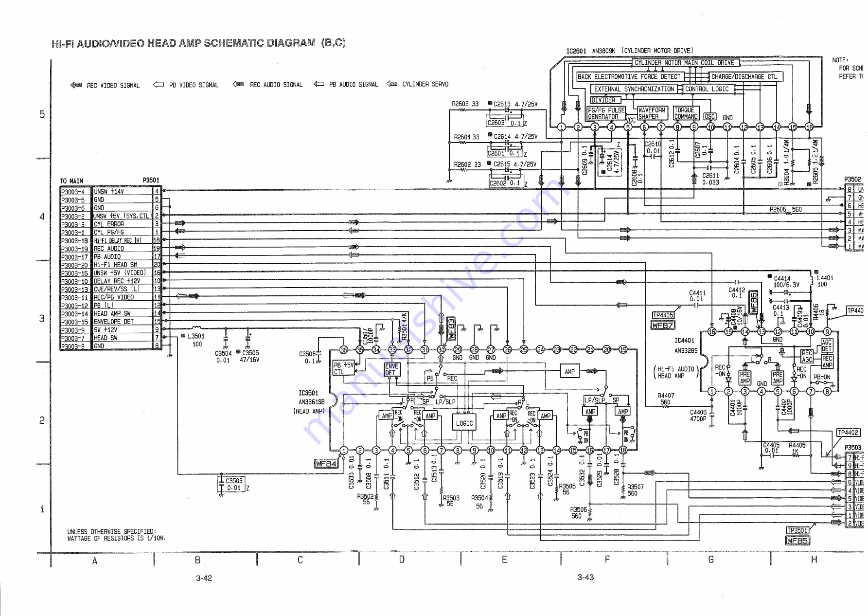
Task: Click the L3501 100 inductor label
Action: (x=196, y=340)
